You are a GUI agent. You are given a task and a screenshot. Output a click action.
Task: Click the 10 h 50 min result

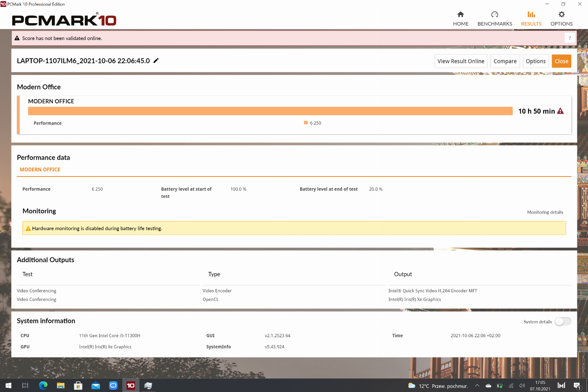point(537,111)
